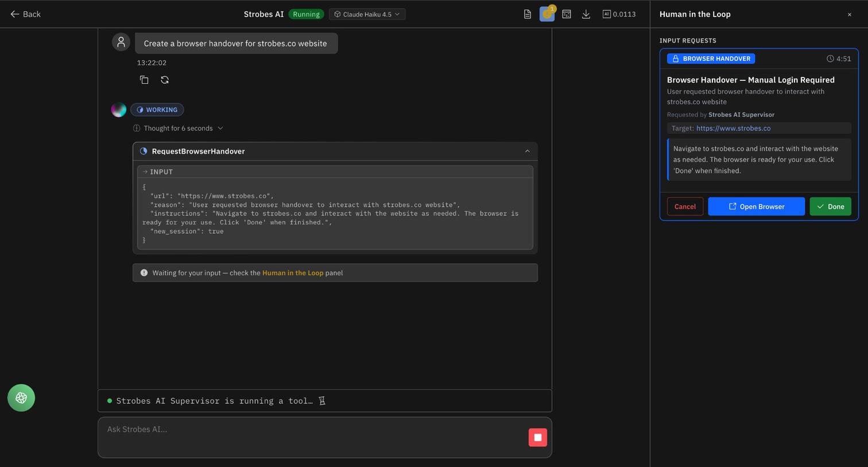Click the AI cost 0.0113 indicator
868x467 pixels.
click(619, 14)
